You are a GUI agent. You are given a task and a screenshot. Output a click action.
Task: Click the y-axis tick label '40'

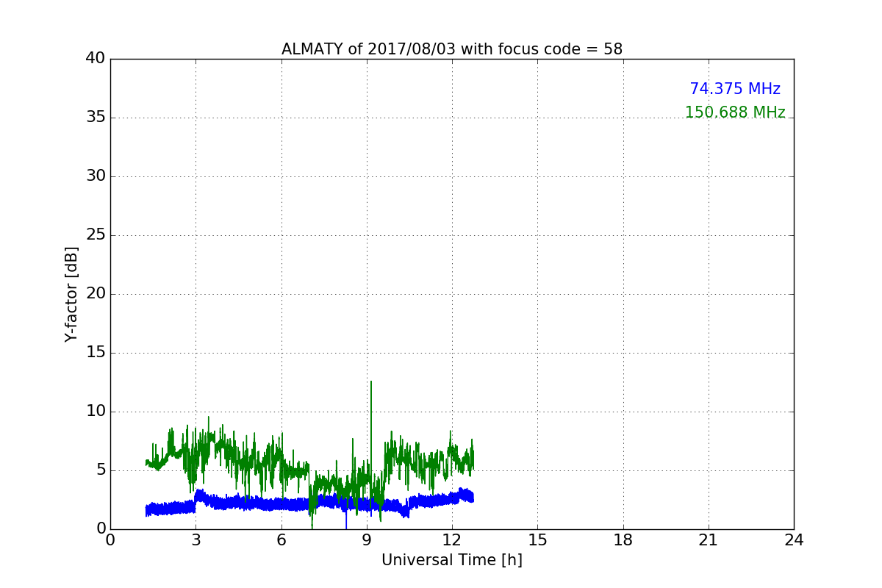[x=96, y=59]
